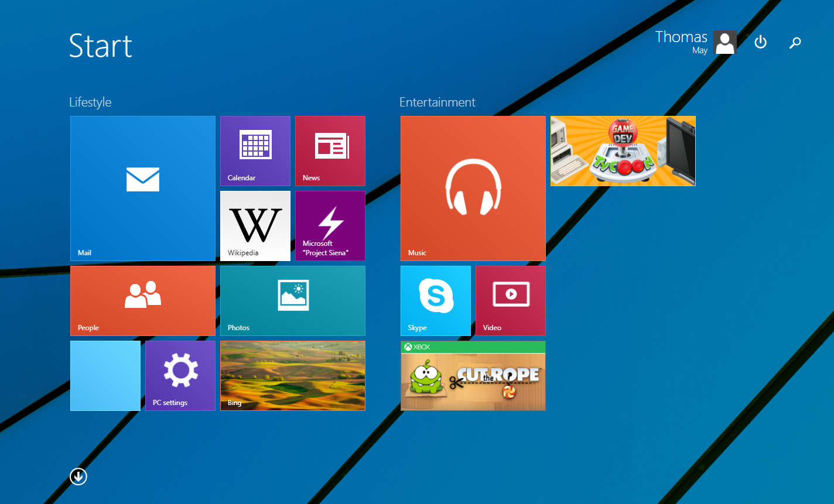Open the People tile
The image size is (834, 504).
click(143, 301)
